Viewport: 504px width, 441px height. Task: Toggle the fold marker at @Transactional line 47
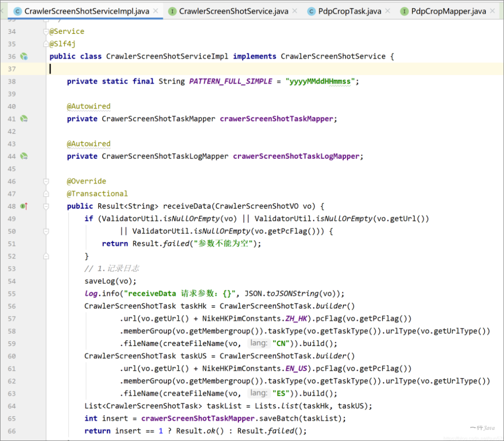pyautogui.click(x=46, y=194)
